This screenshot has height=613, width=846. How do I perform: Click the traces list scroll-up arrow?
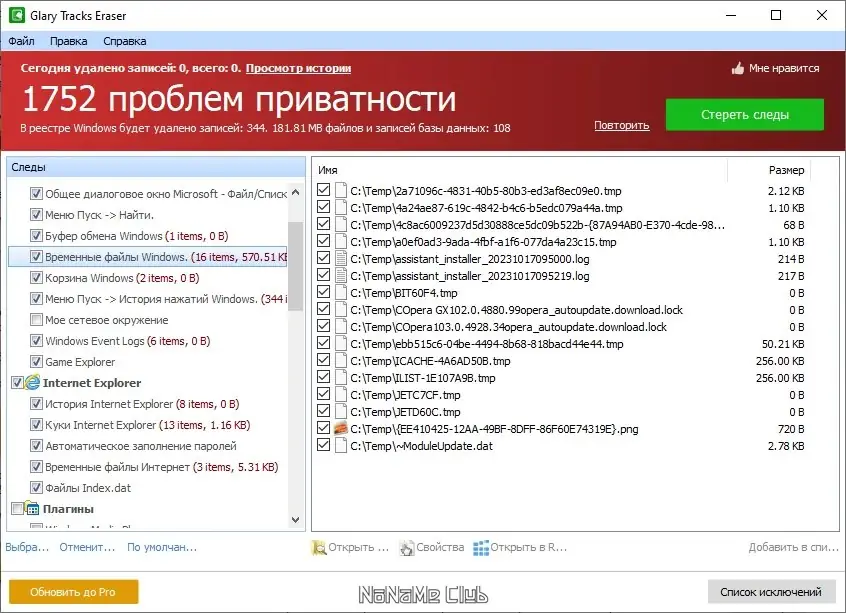(295, 192)
